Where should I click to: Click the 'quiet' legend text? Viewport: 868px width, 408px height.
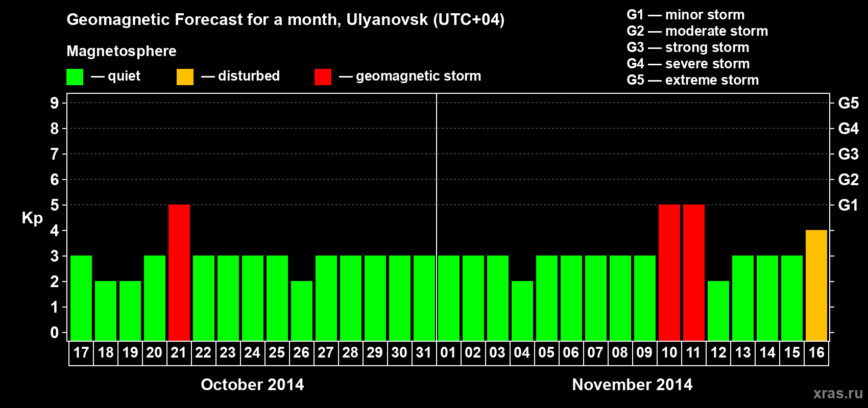tap(124, 76)
